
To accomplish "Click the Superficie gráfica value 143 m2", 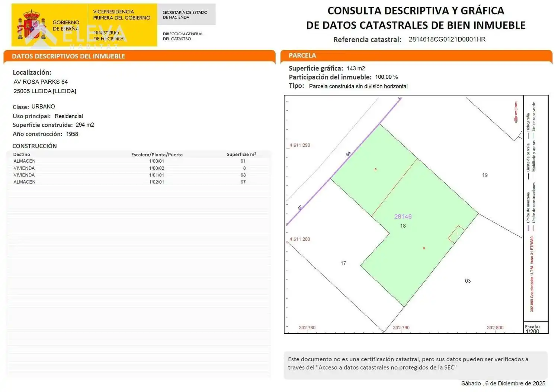I will tap(356, 68).
